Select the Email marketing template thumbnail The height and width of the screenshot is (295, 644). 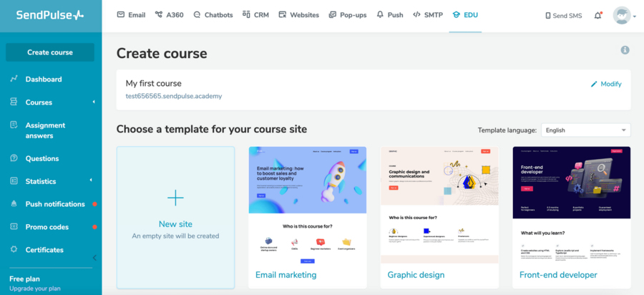pyautogui.click(x=307, y=204)
